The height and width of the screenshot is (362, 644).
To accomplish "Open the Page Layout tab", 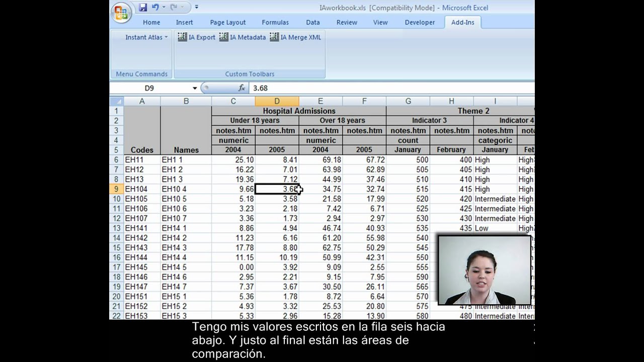I will pyautogui.click(x=228, y=22).
